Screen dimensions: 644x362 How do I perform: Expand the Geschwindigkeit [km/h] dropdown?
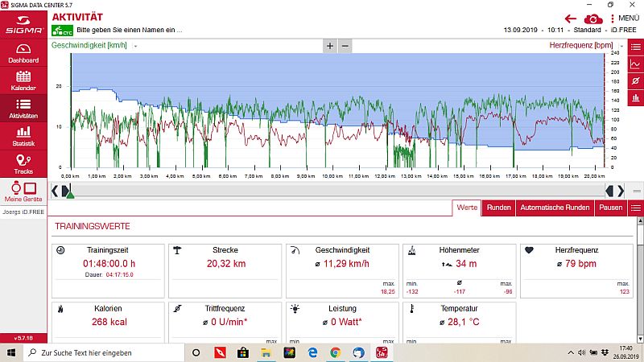[135, 46]
